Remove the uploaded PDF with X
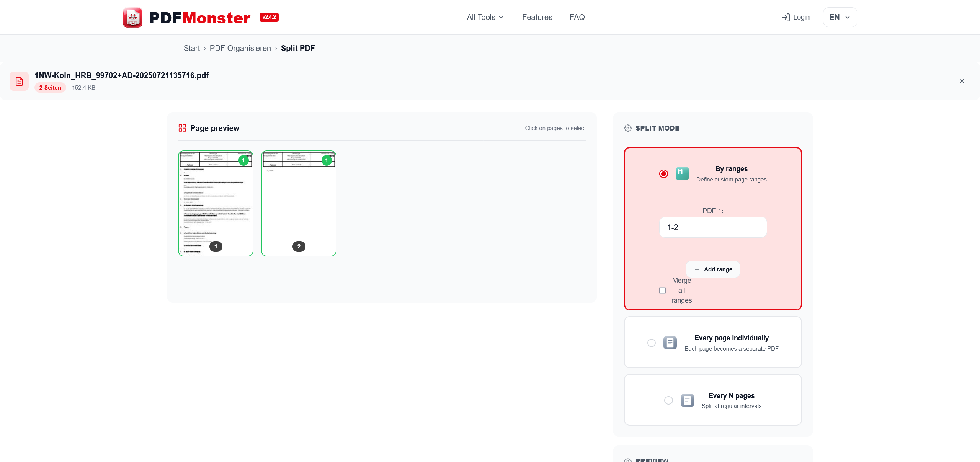Viewport: 980px width, 462px height. (x=962, y=81)
